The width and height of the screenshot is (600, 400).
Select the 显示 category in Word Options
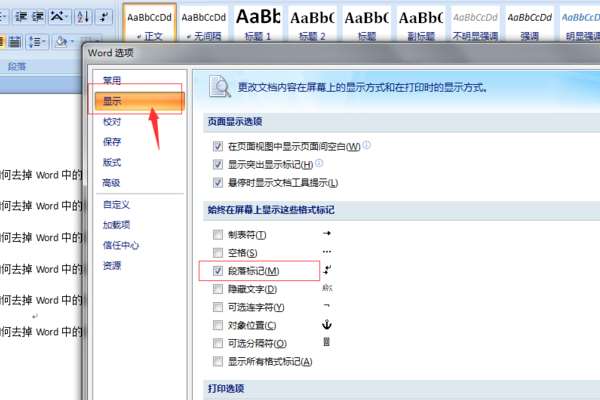coord(140,101)
